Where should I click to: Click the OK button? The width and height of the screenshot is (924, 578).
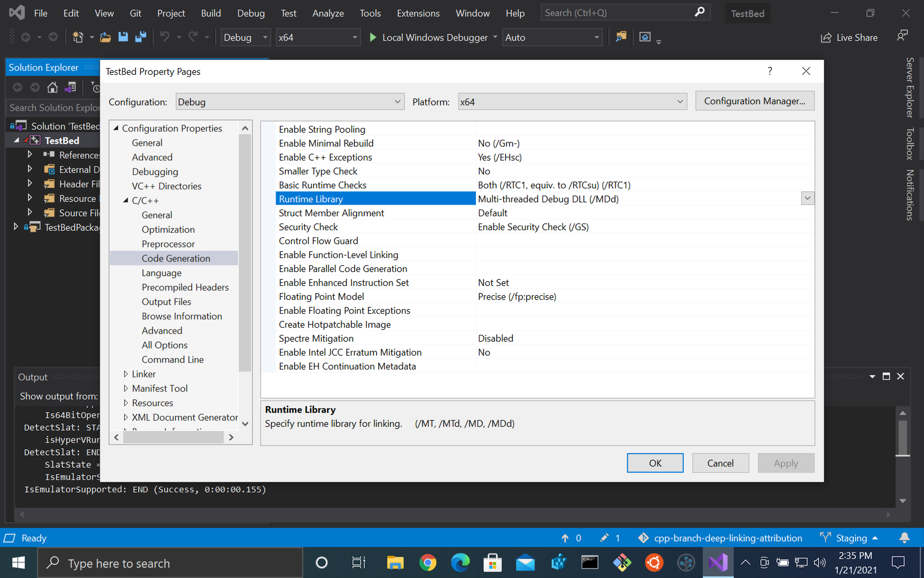655,463
